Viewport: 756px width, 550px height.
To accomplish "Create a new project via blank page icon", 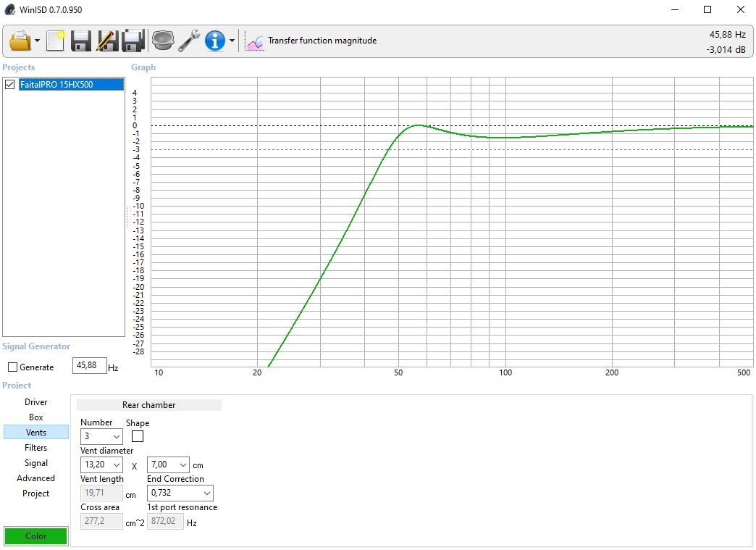I will pyautogui.click(x=56, y=41).
